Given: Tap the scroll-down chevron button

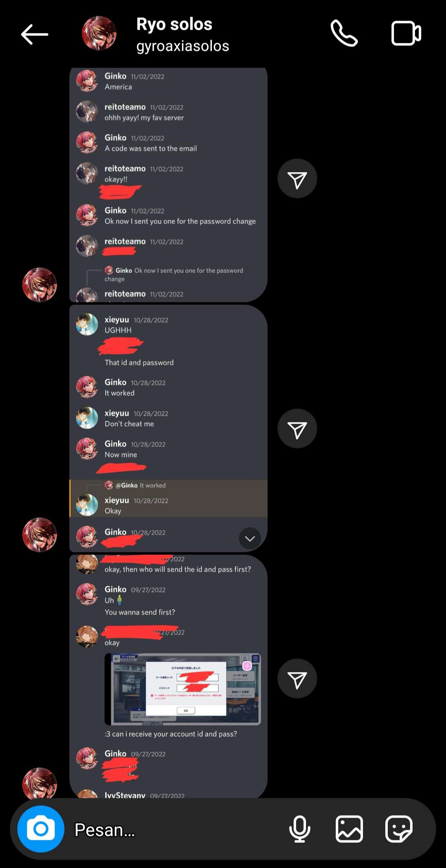Looking at the screenshot, I should pos(250,538).
